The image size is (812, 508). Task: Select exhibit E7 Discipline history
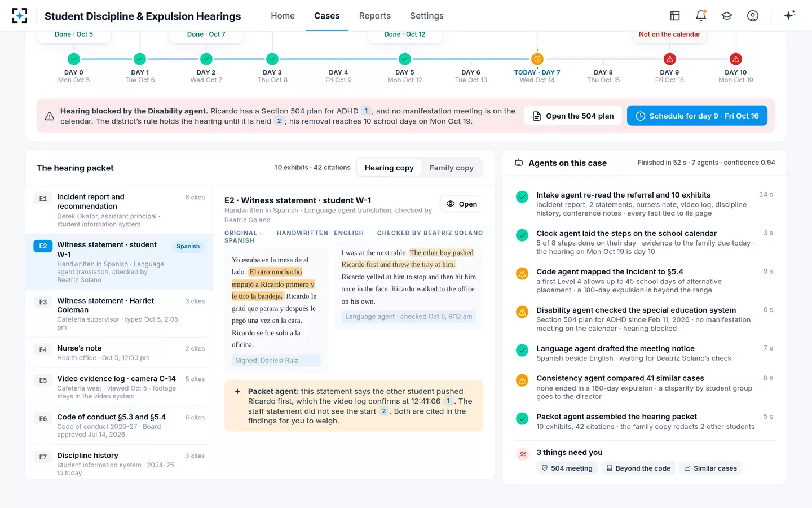click(x=119, y=463)
